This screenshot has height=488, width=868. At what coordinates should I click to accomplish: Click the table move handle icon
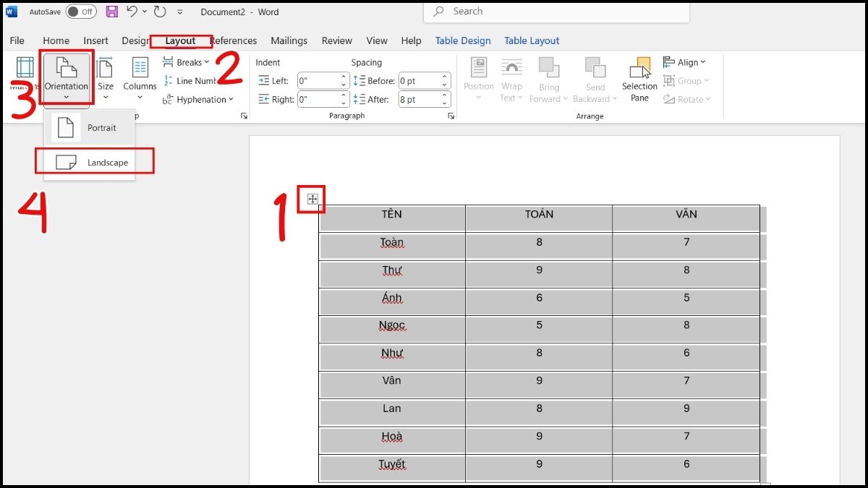(312, 199)
